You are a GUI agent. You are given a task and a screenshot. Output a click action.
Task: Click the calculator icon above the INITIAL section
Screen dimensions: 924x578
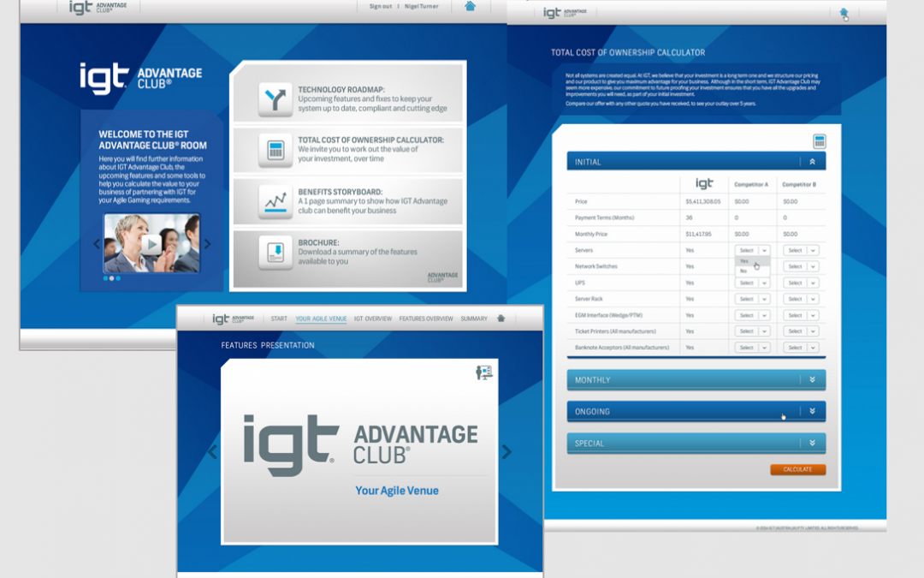pyautogui.click(x=819, y=141)
